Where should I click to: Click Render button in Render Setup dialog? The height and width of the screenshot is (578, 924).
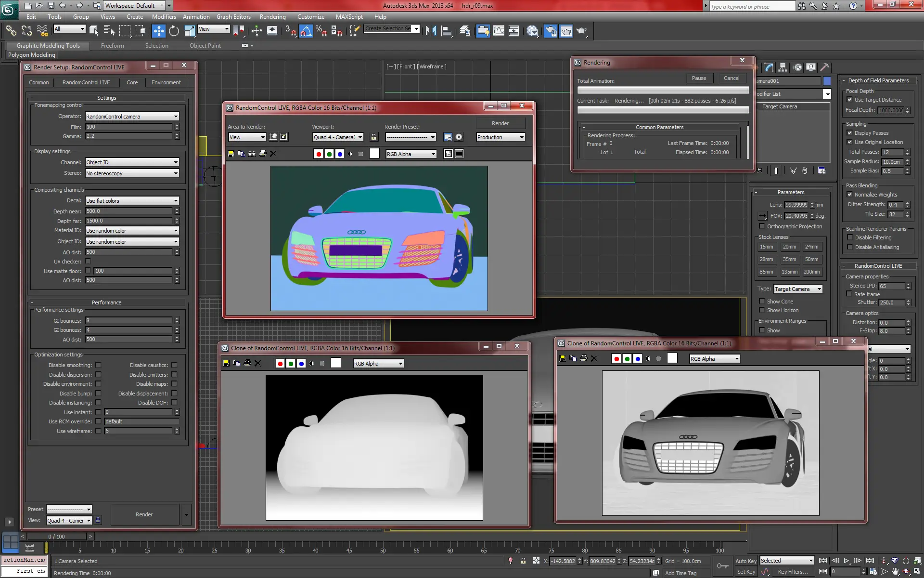tap(144, 514)
